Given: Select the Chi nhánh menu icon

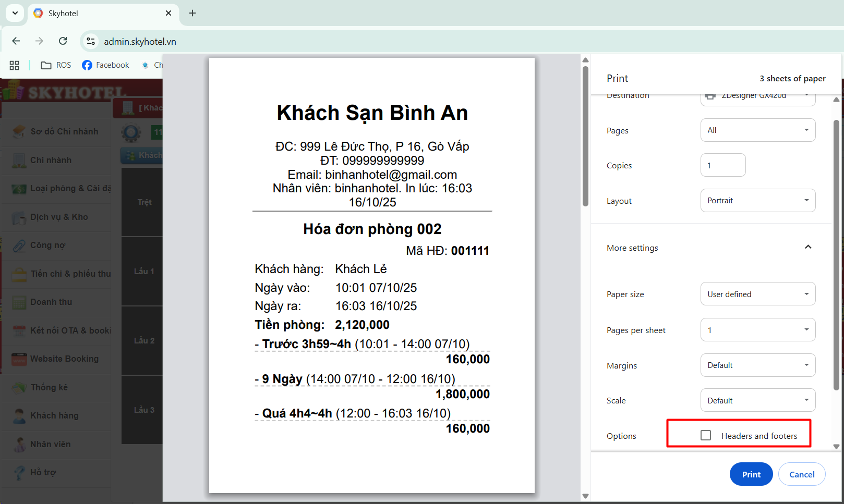Looking at the screenshot, I should click(x=19, y=160).
